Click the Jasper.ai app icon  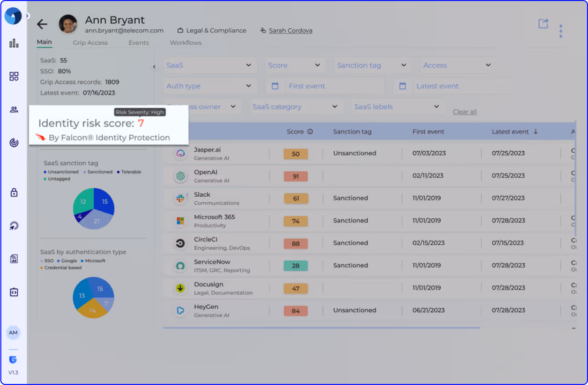coord(180,154)
